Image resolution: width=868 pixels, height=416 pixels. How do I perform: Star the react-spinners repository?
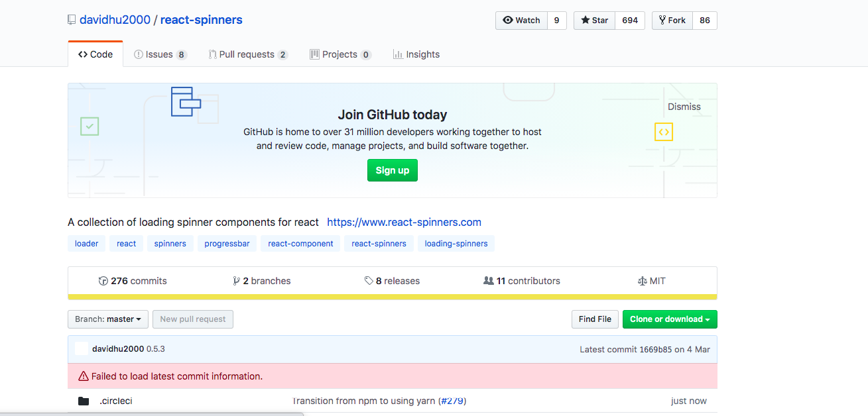[594, 21]
